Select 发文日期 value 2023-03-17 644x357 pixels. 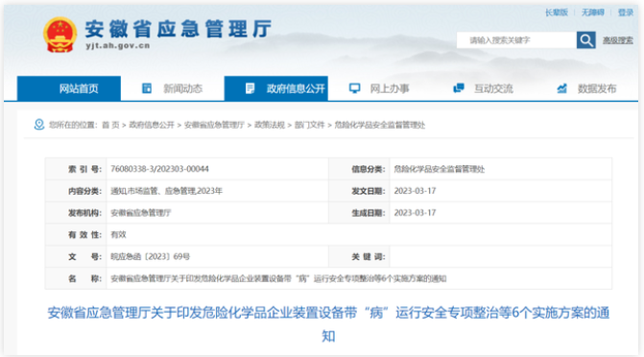415,191
